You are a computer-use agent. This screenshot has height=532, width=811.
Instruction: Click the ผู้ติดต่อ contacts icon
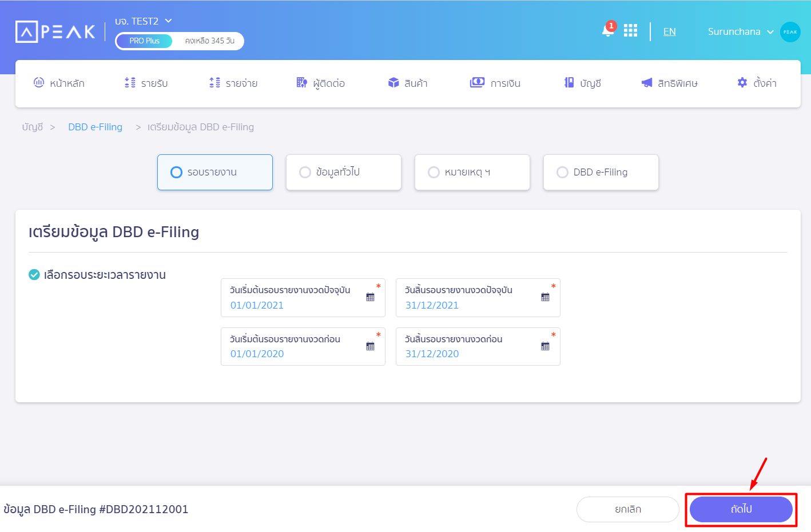tap(302, 82)
